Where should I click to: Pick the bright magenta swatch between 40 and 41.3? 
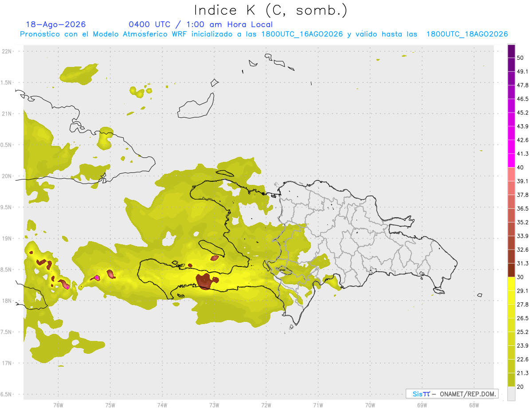click(511, 160)
